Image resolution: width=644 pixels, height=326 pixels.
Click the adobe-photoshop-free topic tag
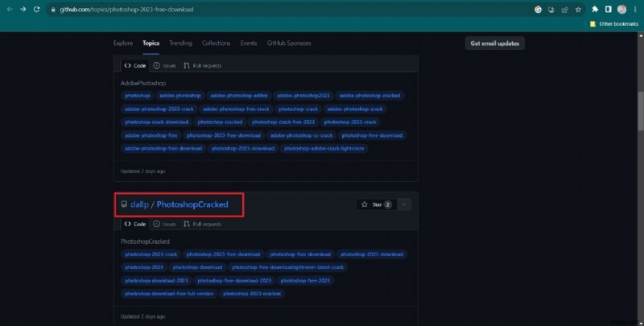(x=151, y=135)
